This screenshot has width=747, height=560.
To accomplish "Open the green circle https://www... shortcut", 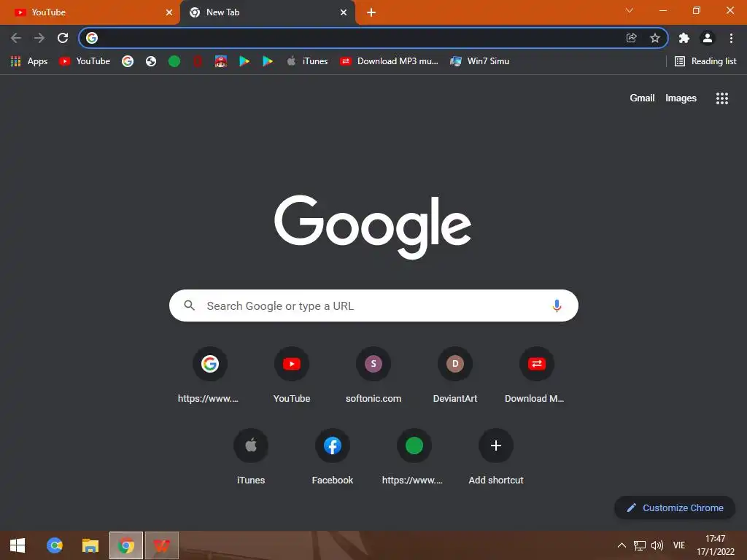I will (x=414, y=458).
